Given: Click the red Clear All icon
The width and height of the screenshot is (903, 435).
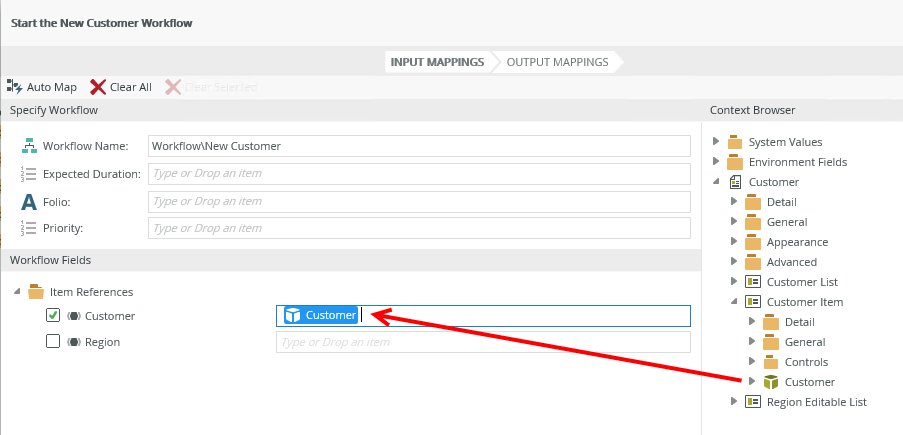Looking at the screenshot, I should [x=98, y=87].
